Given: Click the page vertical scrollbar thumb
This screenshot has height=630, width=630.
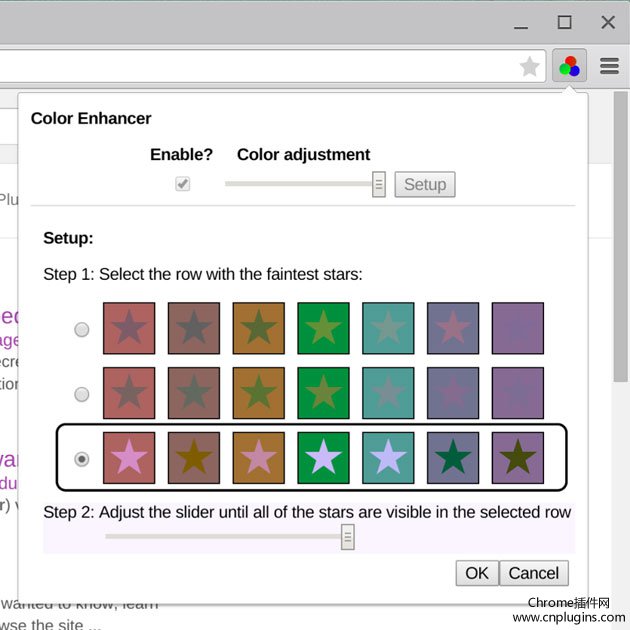Looking at the screenshot, I should [621, 236].
